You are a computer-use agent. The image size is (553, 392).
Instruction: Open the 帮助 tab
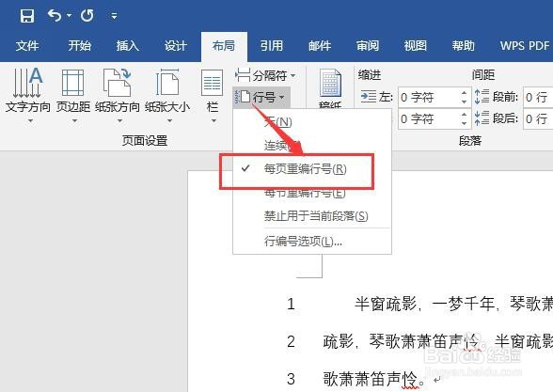pos(464,45)
